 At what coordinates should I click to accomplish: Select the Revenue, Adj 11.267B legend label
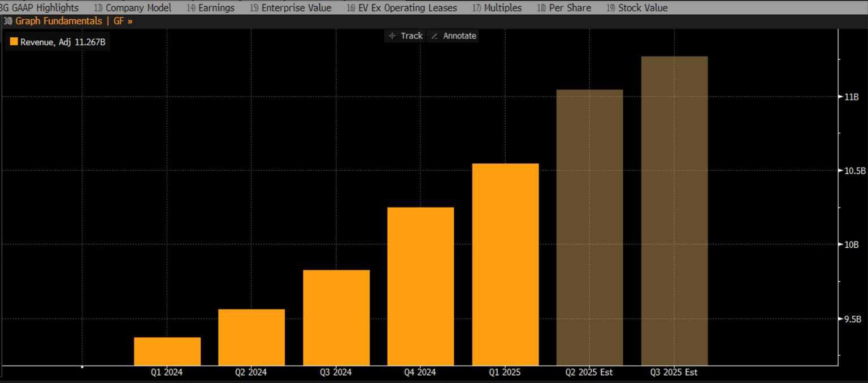click(63, 42)
